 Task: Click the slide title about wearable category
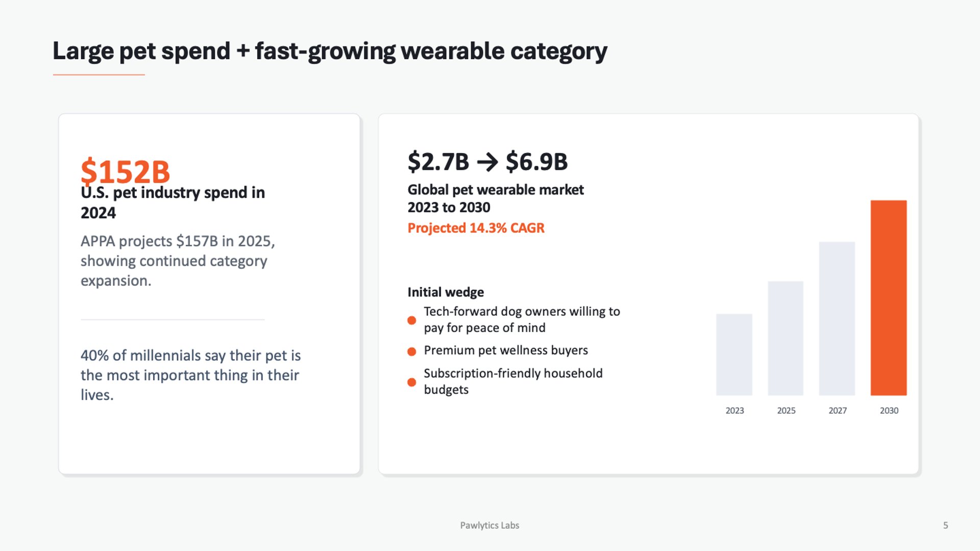330,51
